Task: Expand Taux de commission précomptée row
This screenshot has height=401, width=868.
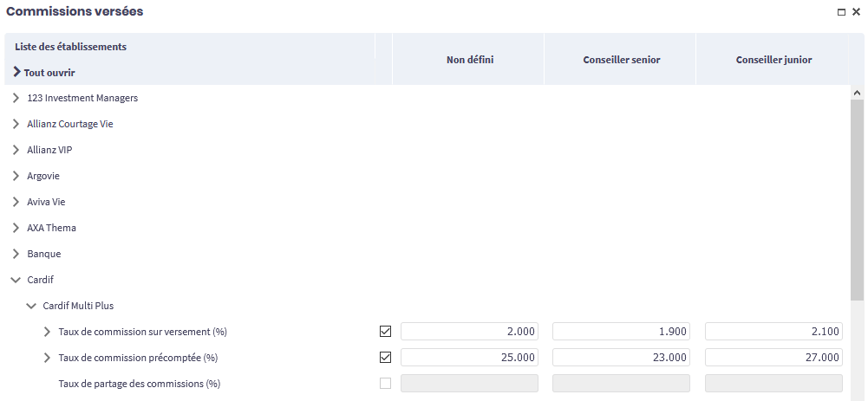Action: pyautogui.click(x=47, y=358)
